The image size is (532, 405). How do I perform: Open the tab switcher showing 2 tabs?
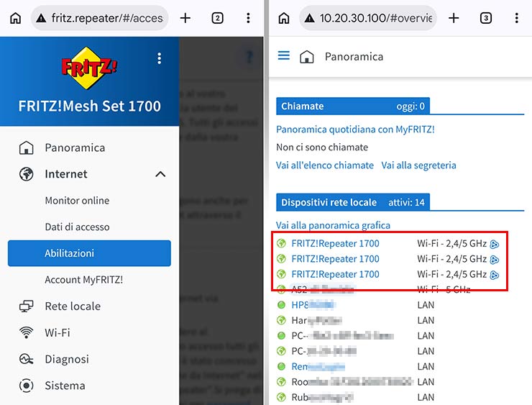tap(217, 18)
